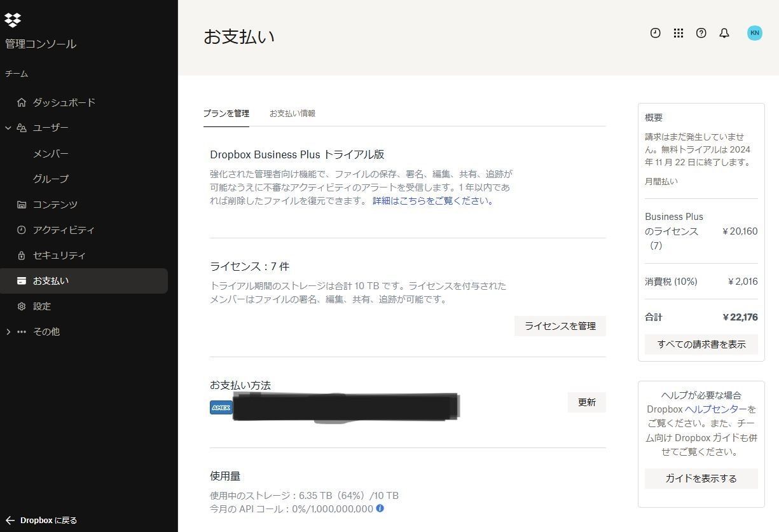Viewport: 779px width, 532px height.
Task: Select the お支払い card icon
Action: coord(22,280)
